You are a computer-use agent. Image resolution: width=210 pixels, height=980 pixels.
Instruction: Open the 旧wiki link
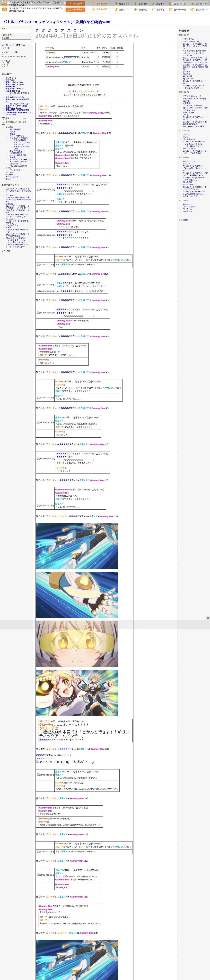tap(8, 179)
